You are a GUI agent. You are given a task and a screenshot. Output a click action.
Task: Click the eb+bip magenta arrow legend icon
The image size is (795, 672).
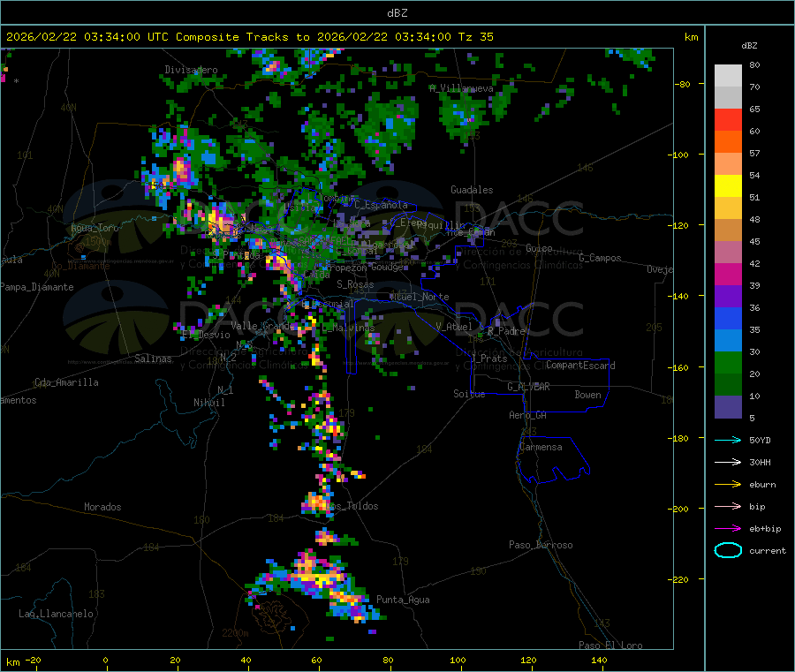728,528
